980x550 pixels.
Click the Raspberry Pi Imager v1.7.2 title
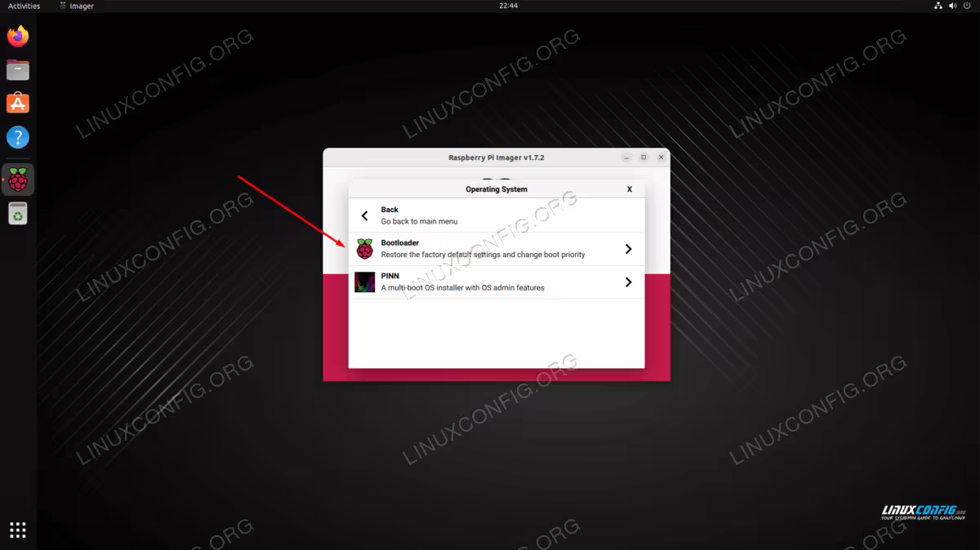click(497, 157)
